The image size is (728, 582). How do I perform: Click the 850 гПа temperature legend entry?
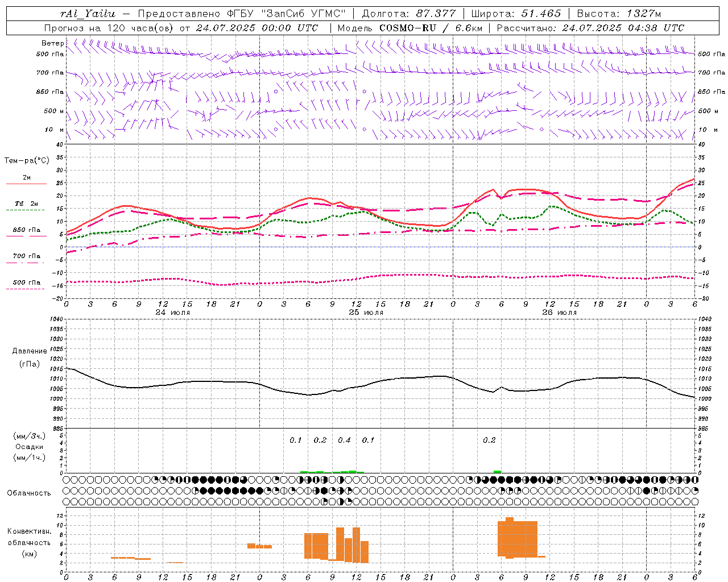[x=26, y=232]
